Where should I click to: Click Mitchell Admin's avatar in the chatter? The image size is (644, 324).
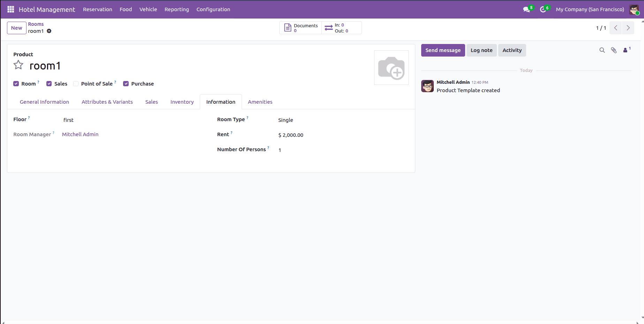click(427, 86)
